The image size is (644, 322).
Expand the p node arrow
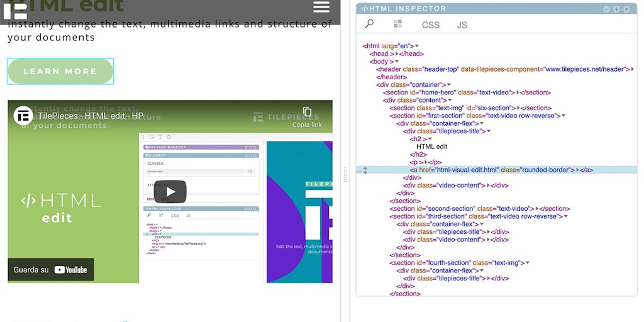pos(426,162)
